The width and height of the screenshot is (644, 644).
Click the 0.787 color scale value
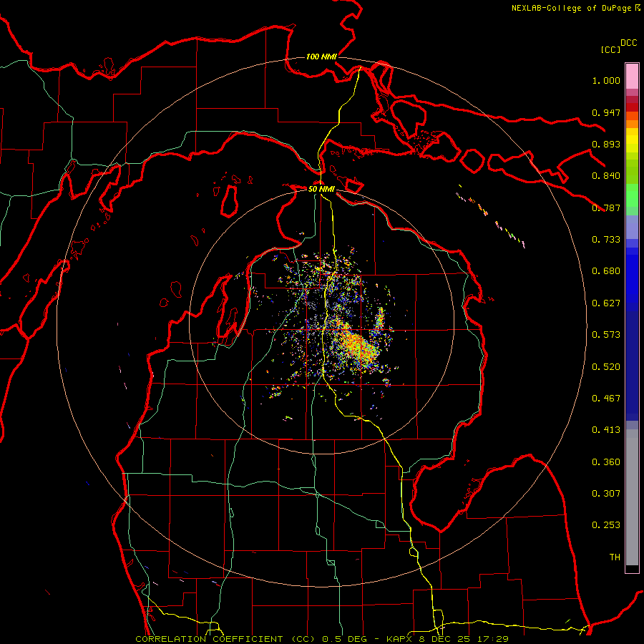pos(606,208)
